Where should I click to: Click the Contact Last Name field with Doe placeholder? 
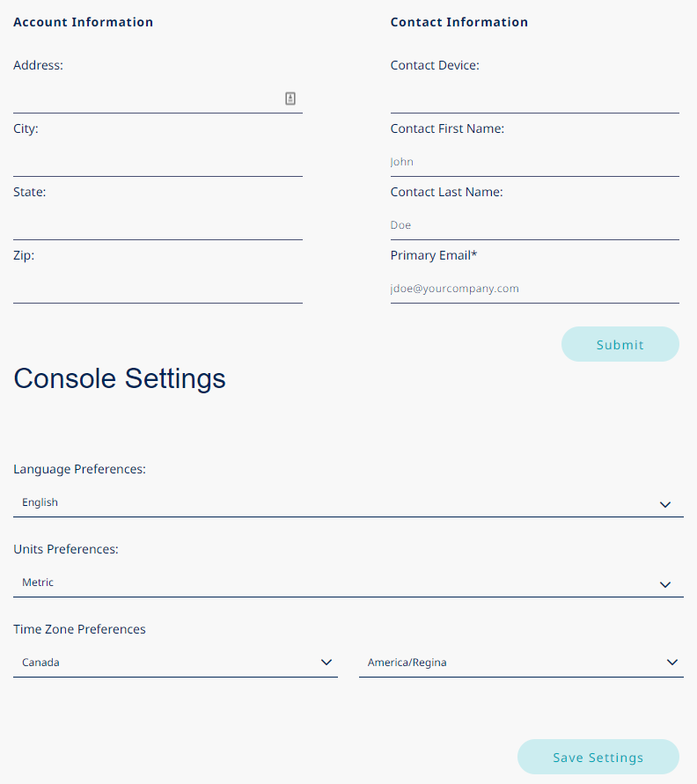[534, 225]
